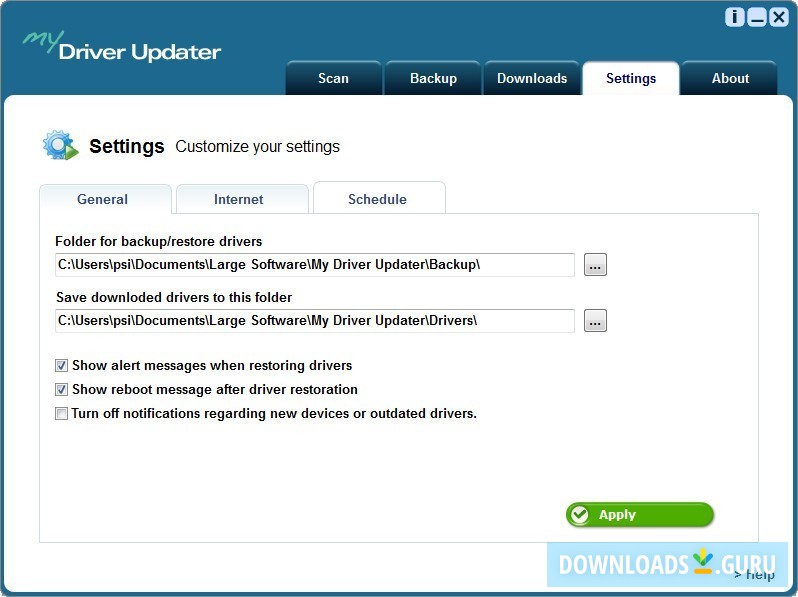Uncheck Show alert messages when restoring drivers

tap(61, 365)
